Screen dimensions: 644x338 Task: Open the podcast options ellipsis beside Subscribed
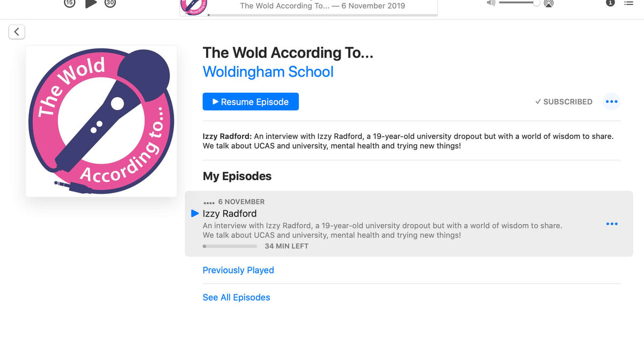click(612, 101)
